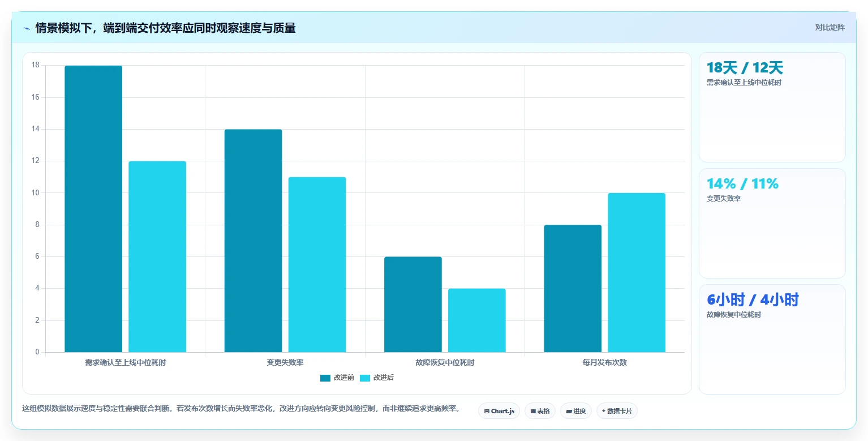Click the 改进后 bar for 变更失败率
This screenshot has width=868, height=441.
(x=317, y=264)
